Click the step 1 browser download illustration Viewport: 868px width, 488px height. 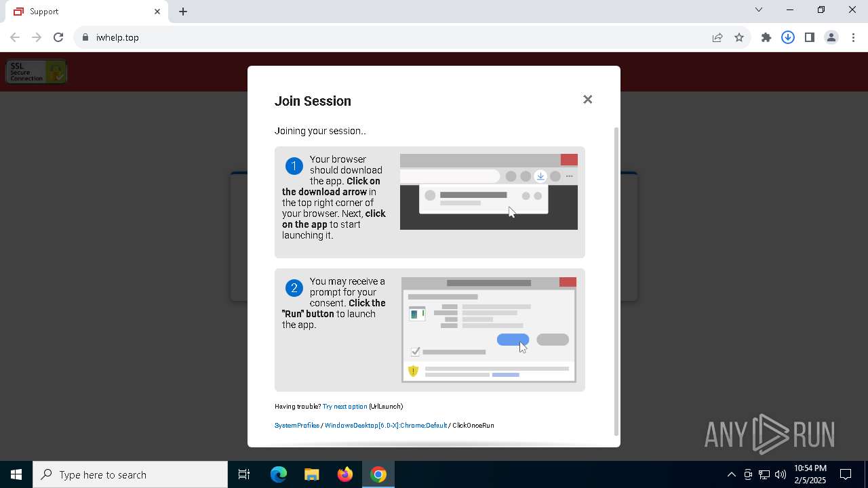(x=489, y=192)
